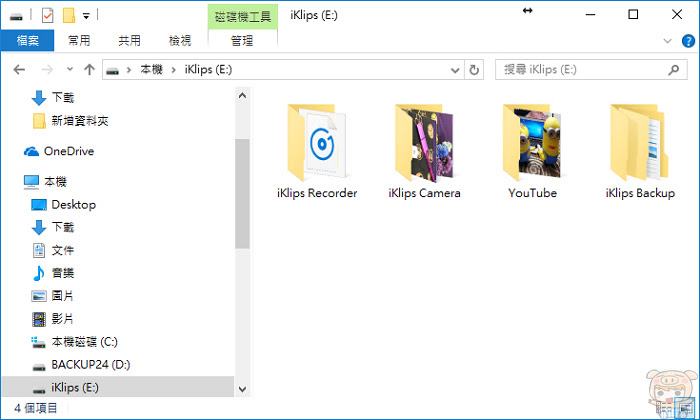Switch to the 檢視 ribbon tab
Image resolution: width=700 pixels, height=420 pixels.
pos(180,41)
